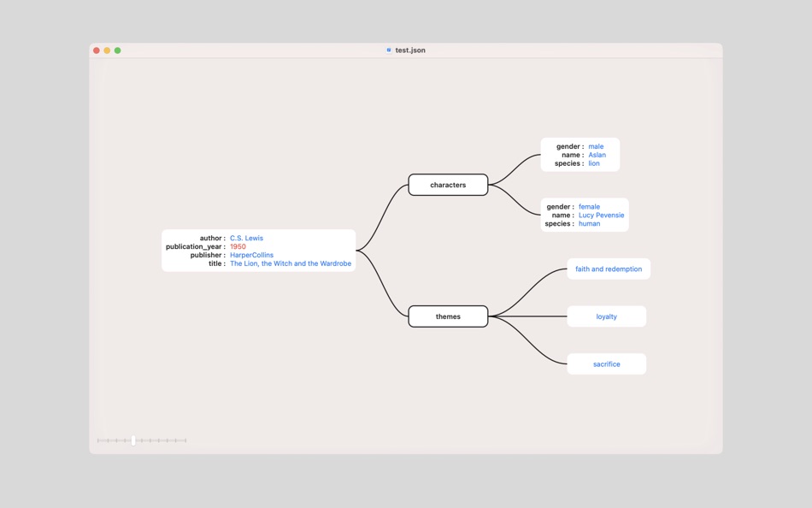Click the publisher value "HarperCollins"
This screenshot has height=508, width=812.
click(251, 255)
